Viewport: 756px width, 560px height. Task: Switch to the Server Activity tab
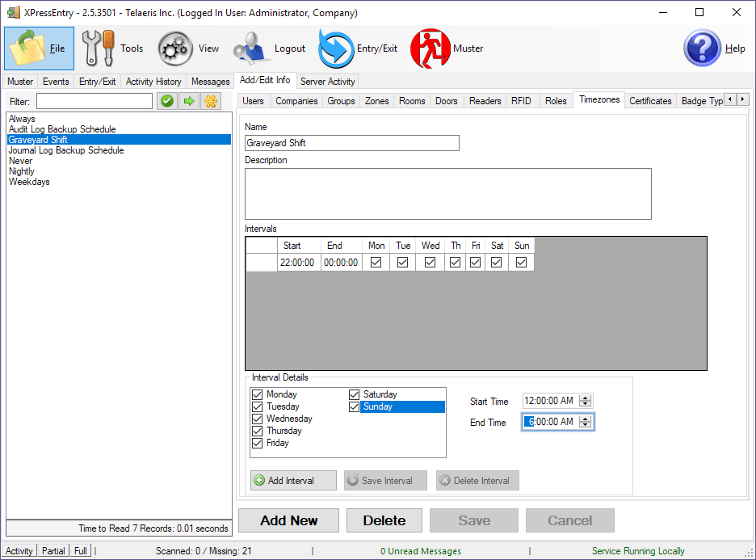327,81
